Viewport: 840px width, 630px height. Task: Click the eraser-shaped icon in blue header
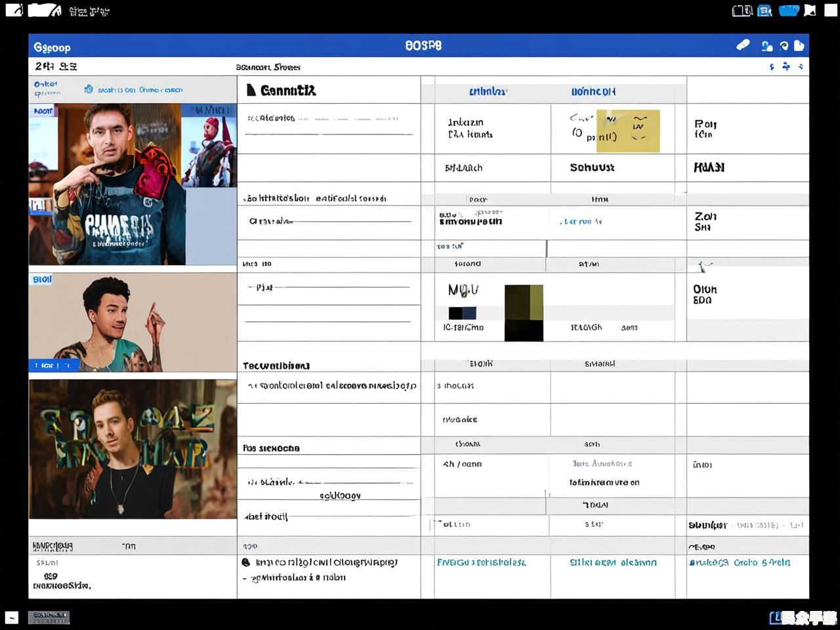click(x=743, y=45)
